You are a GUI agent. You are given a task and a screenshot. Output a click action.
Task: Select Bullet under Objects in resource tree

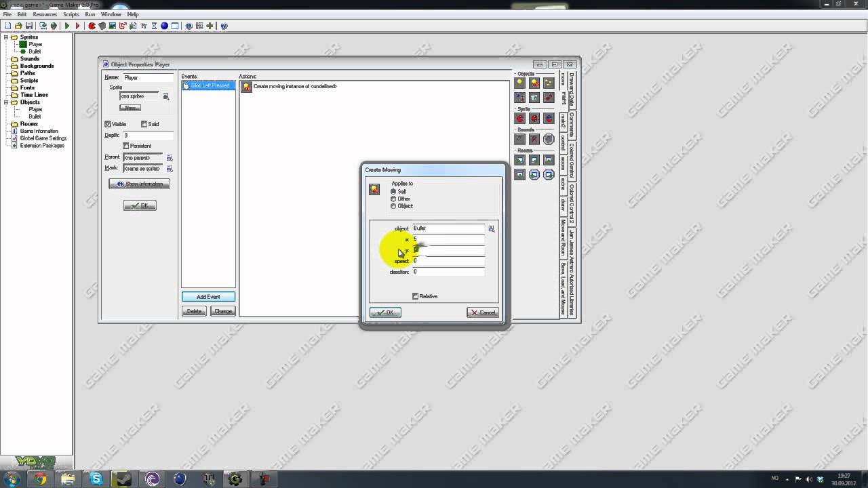click(35, 117)
